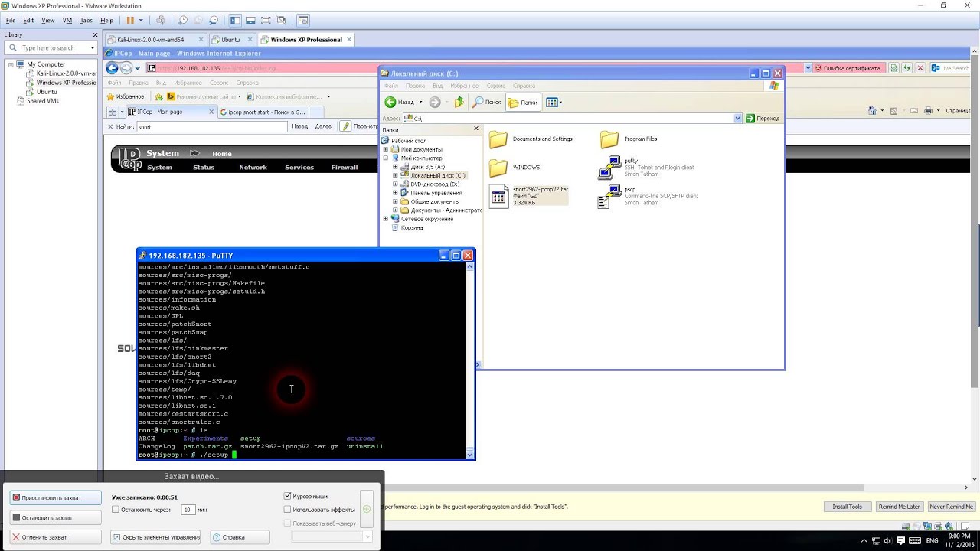Open Explorer address bar dropdown

(738, 119)
